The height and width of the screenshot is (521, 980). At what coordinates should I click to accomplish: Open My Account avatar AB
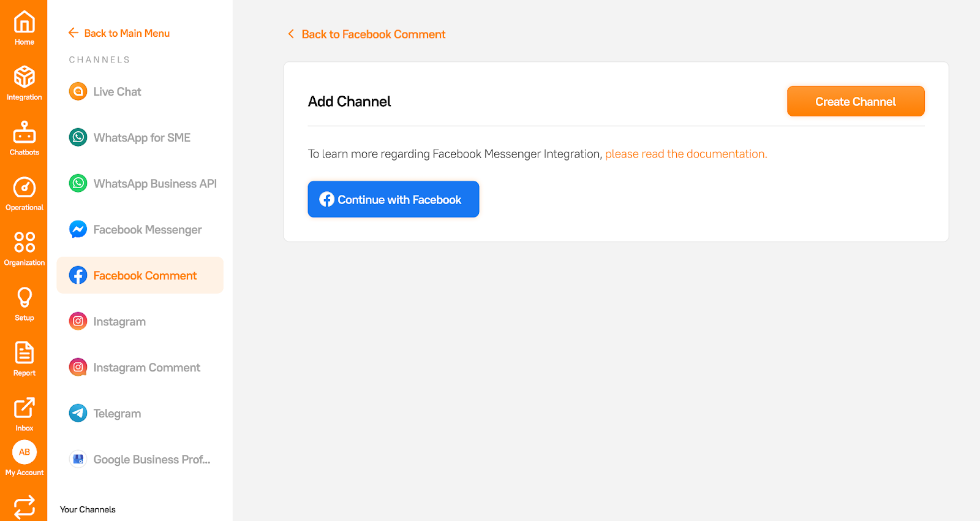(24, 452)
